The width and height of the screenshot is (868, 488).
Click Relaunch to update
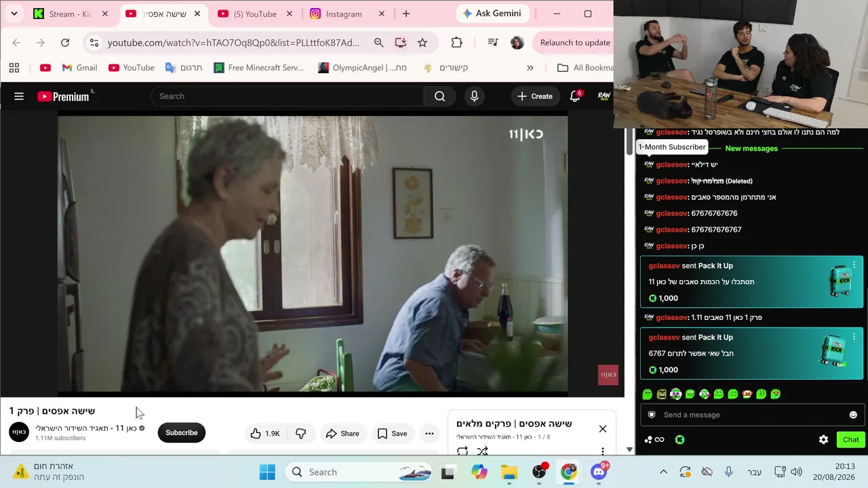pyautogui.click(x=574, y=43)
